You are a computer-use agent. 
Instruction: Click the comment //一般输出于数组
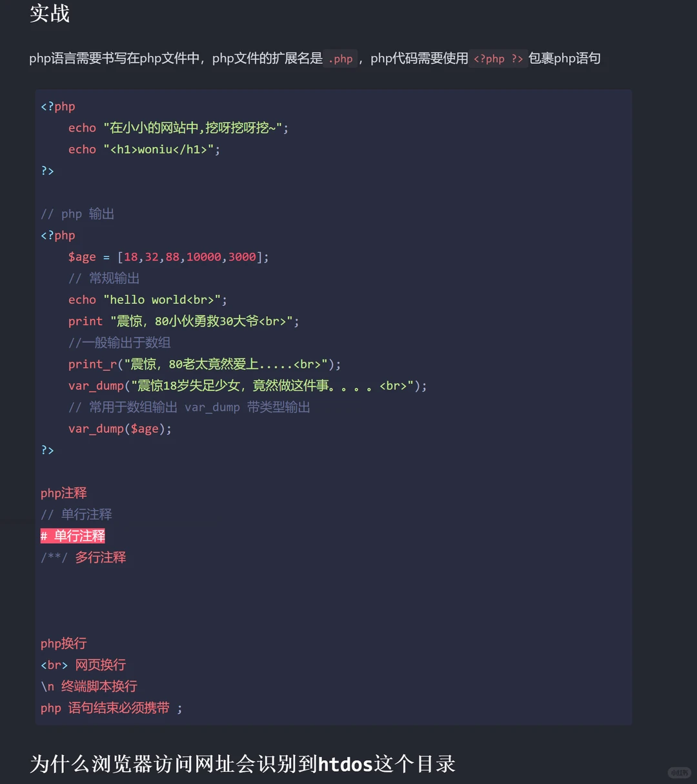(x=119, y=343)
